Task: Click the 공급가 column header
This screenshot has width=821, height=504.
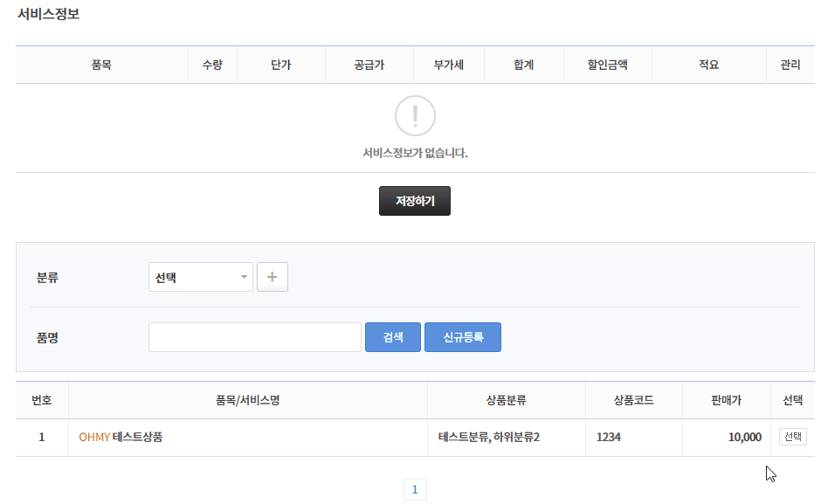Action: (x=369, y=65)
